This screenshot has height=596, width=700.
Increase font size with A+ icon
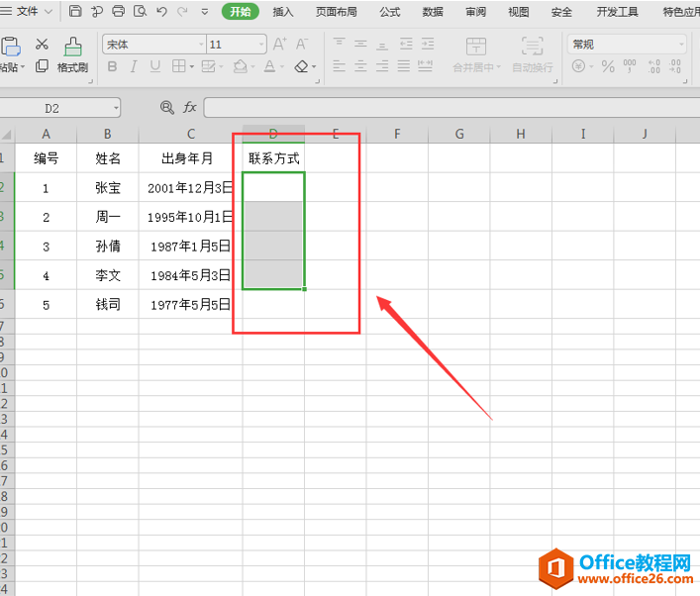pos(280,44)
